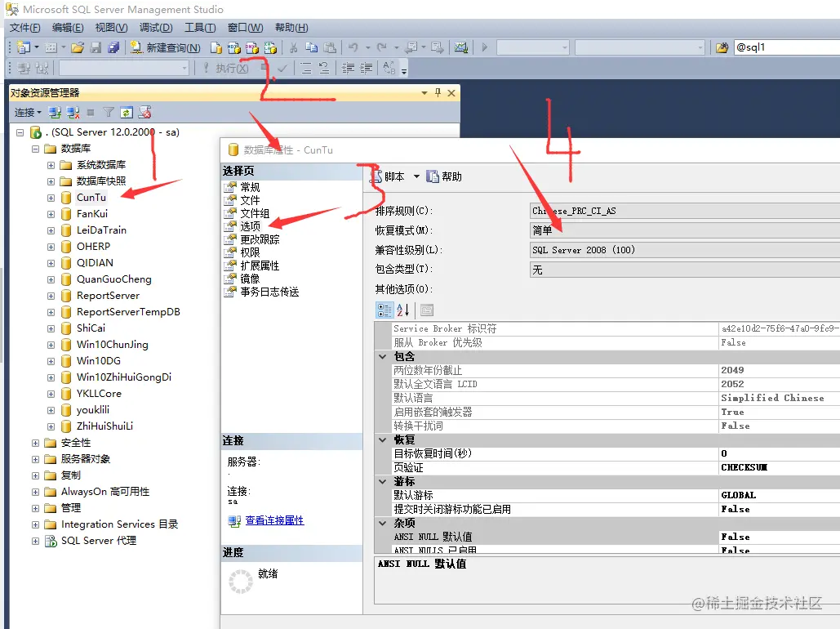Viewport: 840px width, 629px height.
Task: Click the Open File folder icon
Action: (x=78, y=47)
